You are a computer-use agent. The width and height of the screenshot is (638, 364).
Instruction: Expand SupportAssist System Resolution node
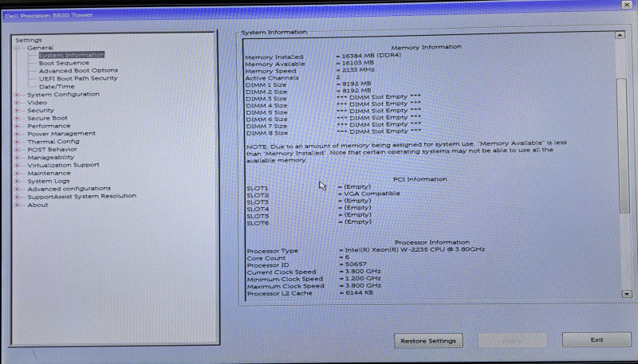pyautogui.click(x=17, y=197)
